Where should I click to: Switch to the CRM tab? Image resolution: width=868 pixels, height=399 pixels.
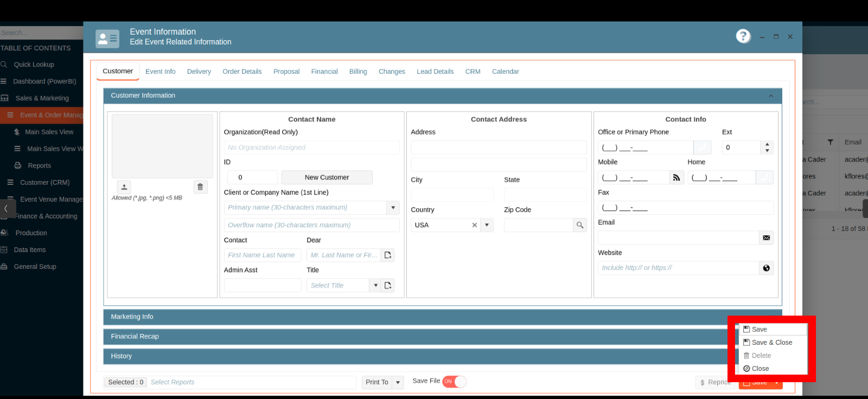pos(473,72)
